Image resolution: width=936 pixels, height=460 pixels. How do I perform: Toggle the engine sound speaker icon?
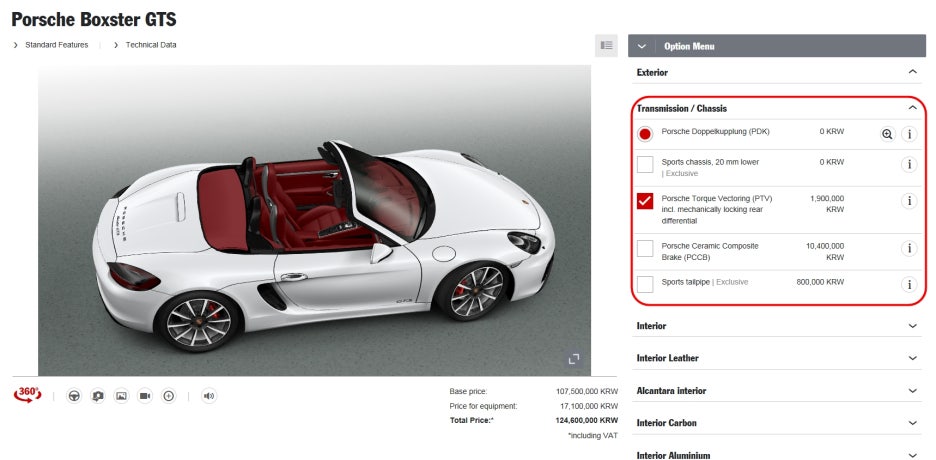(209, 396)
